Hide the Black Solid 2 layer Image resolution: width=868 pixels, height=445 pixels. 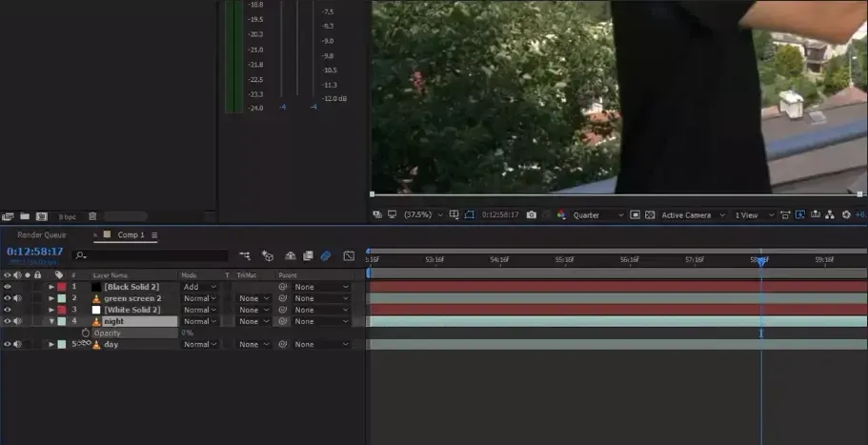pyautogui.click(x=7, y=287)
